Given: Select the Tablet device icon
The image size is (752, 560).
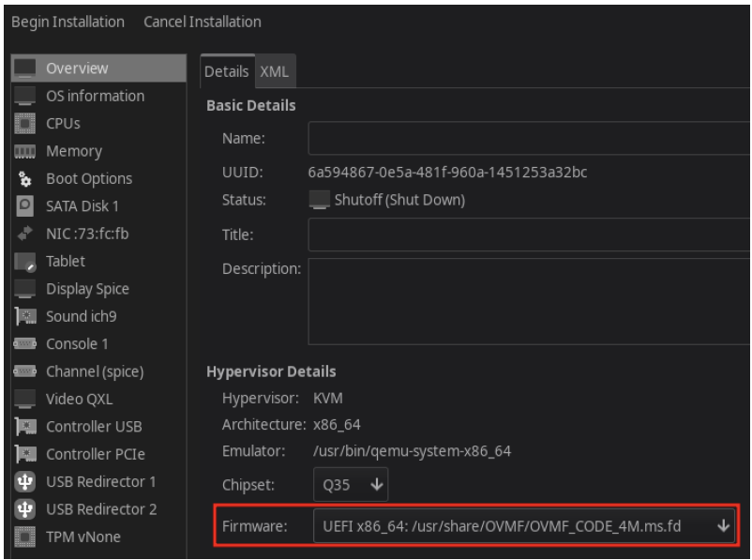Looking at the screenshot, I should (x=25, y=262).
